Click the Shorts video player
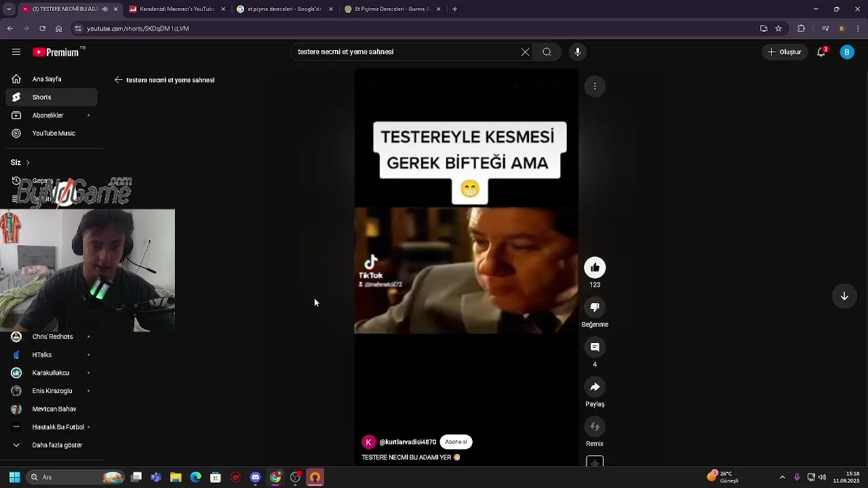This screenshot has width=868, height=488. (x=467, y=268)
